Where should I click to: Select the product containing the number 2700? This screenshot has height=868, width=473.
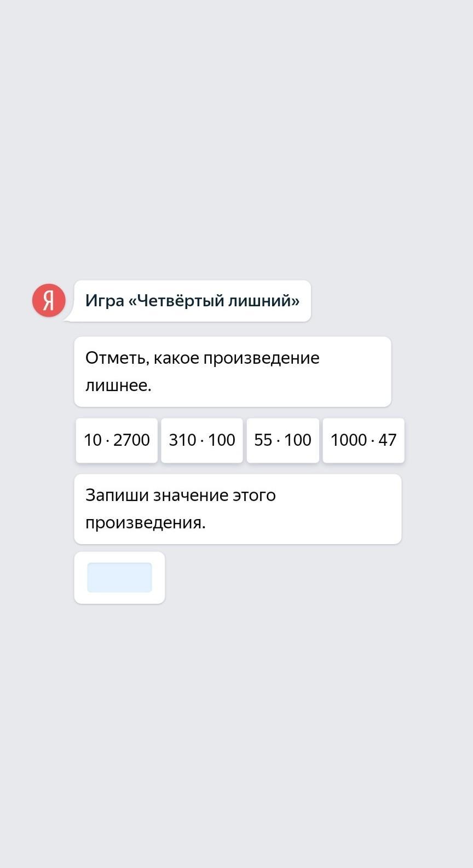tap(117, 440)
